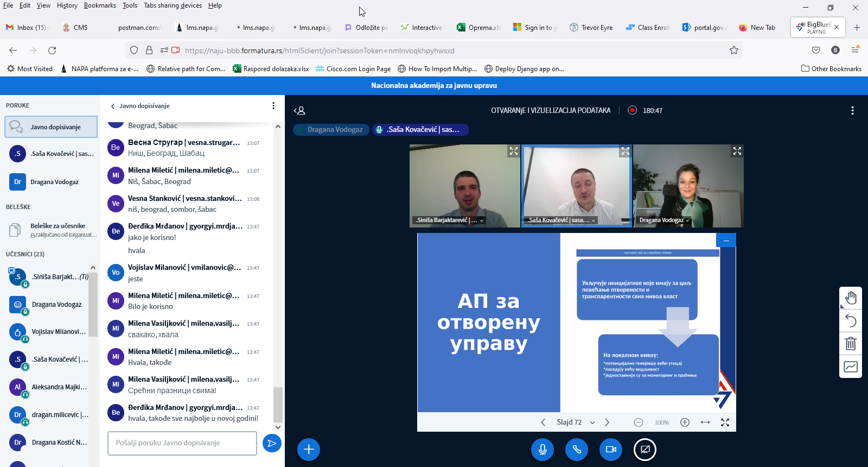Expand Dragana Vodogaz webcam name dropdown

(x=687, y=220)
